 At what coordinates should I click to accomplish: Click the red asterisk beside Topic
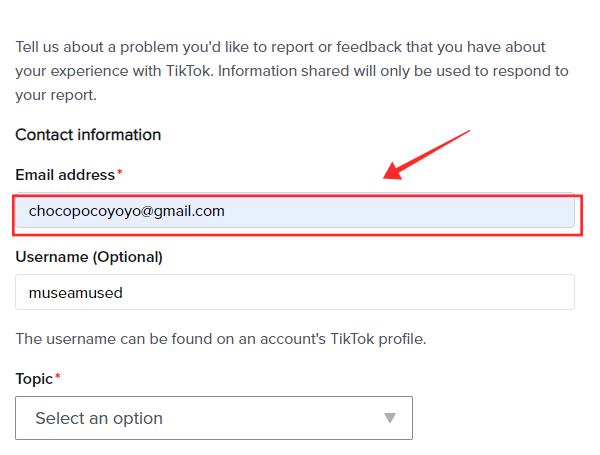pos(58,378)
